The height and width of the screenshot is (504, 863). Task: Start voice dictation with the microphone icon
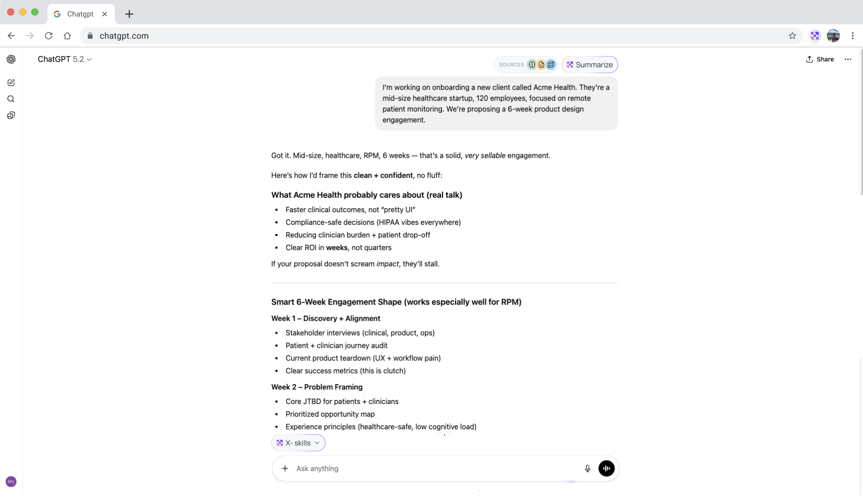point(587,469)
